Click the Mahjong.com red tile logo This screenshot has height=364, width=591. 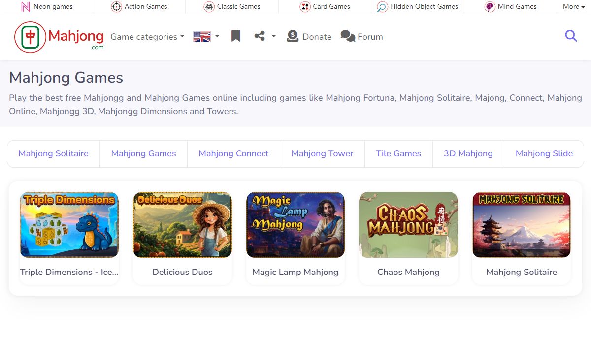click(x=31, y=37)
